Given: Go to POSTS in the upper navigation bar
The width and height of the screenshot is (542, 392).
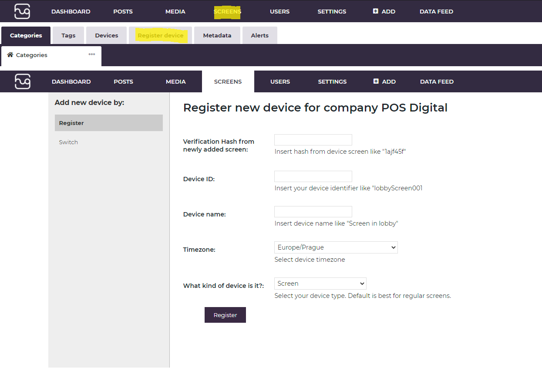Looking at the screenshot, I should tap(123, 11).
